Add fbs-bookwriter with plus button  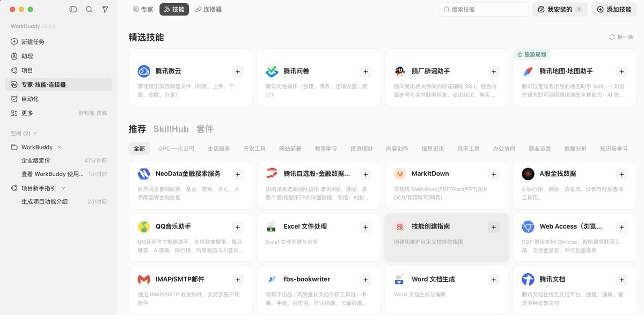(365, 280)
